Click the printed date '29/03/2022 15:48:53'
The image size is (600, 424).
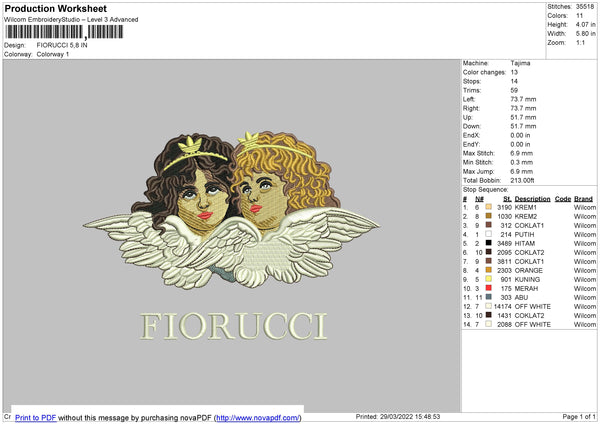pyautogui.click(x=410, y=416)
